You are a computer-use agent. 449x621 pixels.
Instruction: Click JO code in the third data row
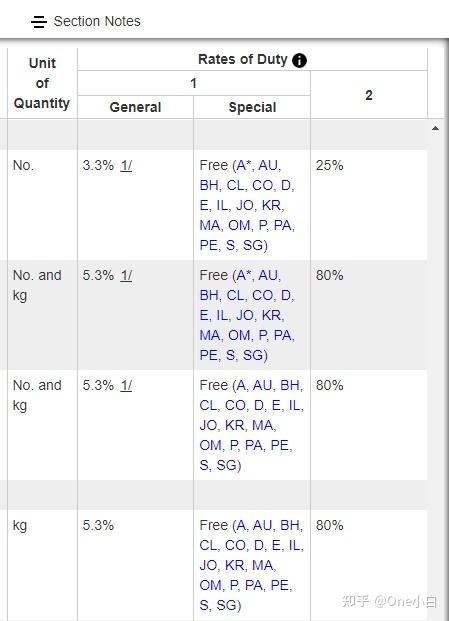coord(209,425)
